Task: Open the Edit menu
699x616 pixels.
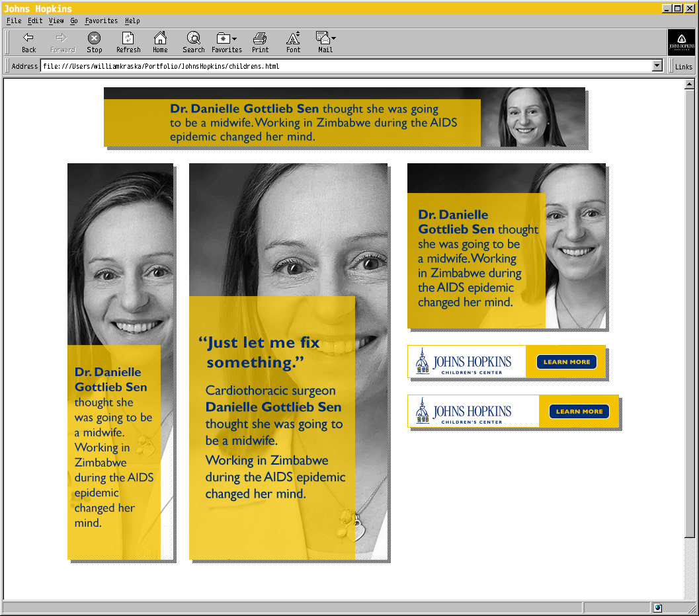Action: [x=35, y=20]
